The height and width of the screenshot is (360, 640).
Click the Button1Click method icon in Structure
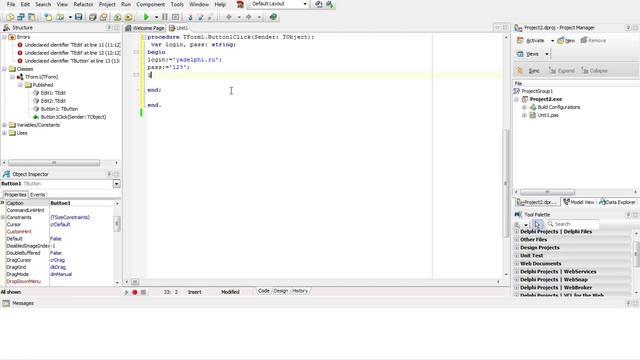click(36, 117)
